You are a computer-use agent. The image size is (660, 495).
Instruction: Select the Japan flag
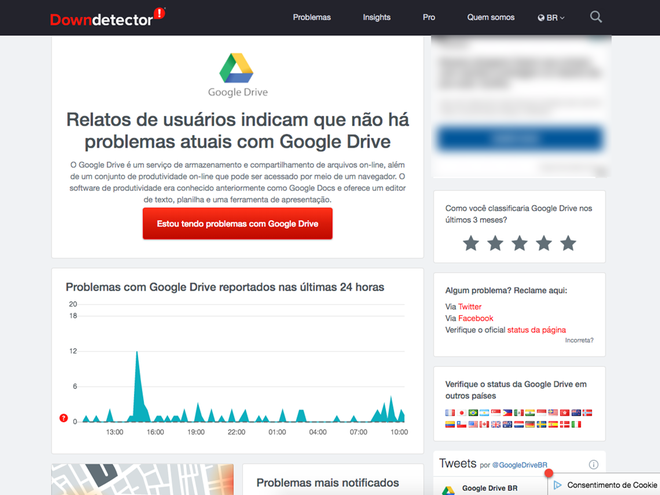click(x=462, y=412)
